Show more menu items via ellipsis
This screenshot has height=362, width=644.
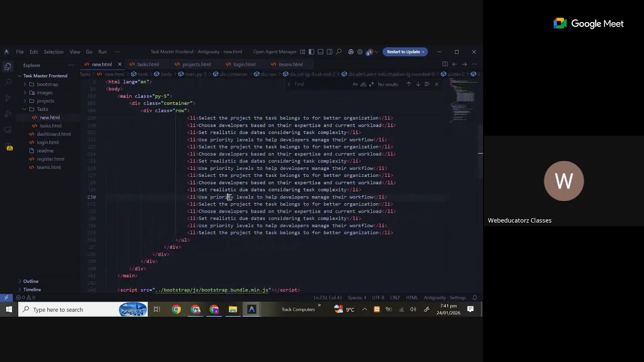[117, 52]
